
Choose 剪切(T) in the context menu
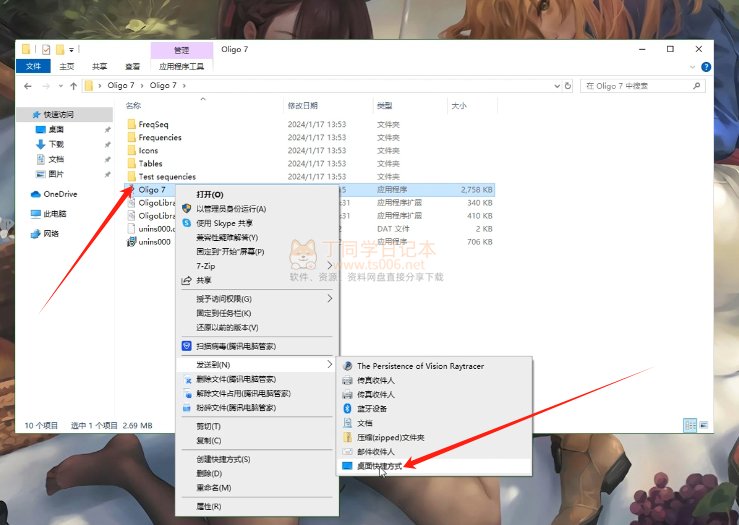[257, 426]
